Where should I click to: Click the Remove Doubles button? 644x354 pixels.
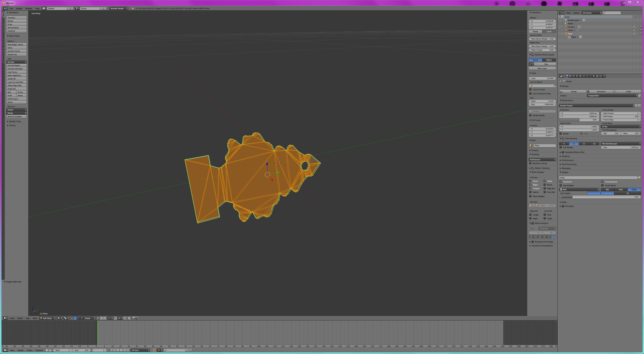pos(16,116)
